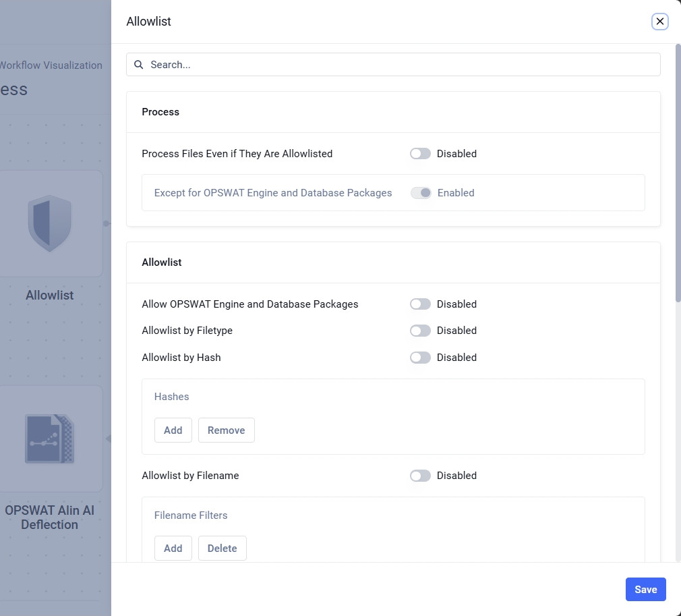This screenshot has height=616, width=681.
Task: Enable Allow OPSWAT Engine and Database Packages
Action: tap(420, 304)
